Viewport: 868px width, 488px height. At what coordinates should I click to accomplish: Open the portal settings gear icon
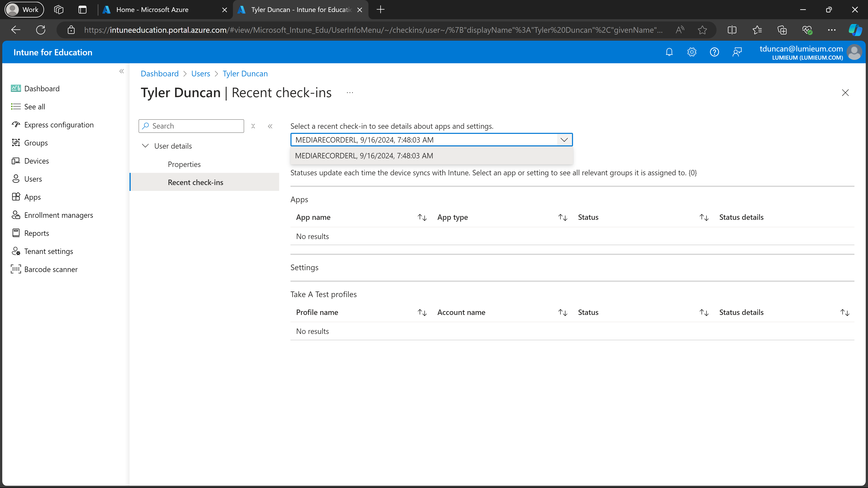[692, 52]
